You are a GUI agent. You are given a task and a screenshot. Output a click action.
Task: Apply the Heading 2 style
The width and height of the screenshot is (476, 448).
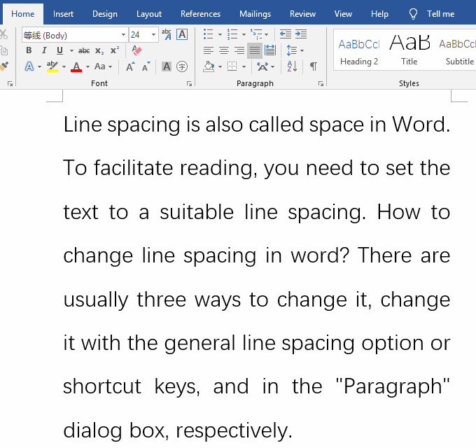click(x=359, y=50)
